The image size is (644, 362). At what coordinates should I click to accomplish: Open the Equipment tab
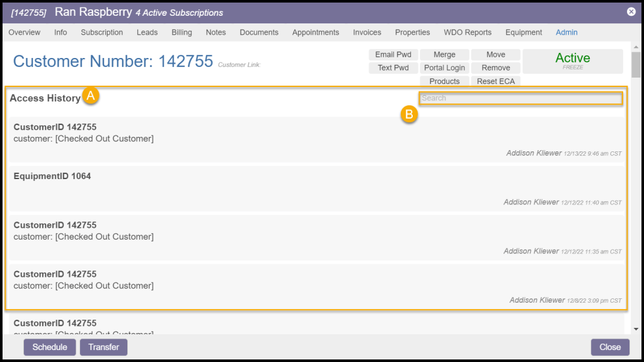coord(523,32)
